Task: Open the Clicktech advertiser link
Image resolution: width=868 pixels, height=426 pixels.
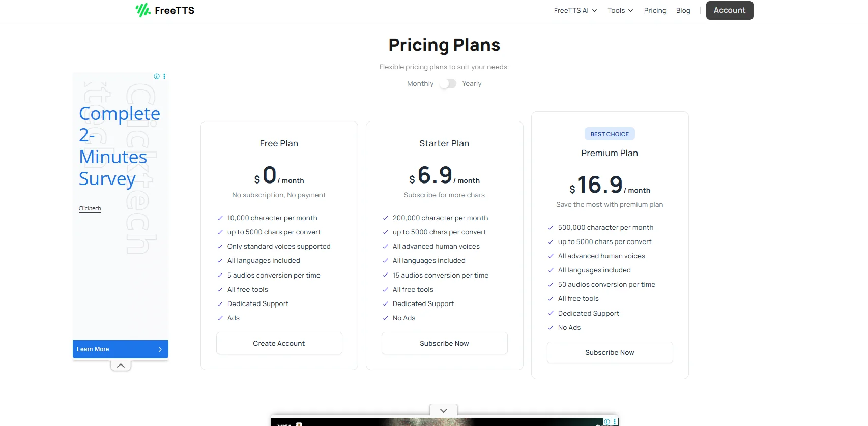Action: point(90,208)
